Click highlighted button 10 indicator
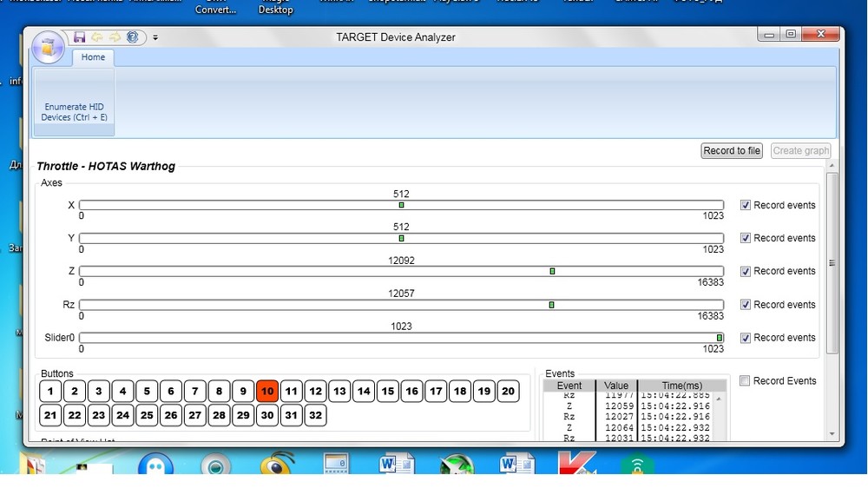The image size is (868, 495). click(266, 391)
